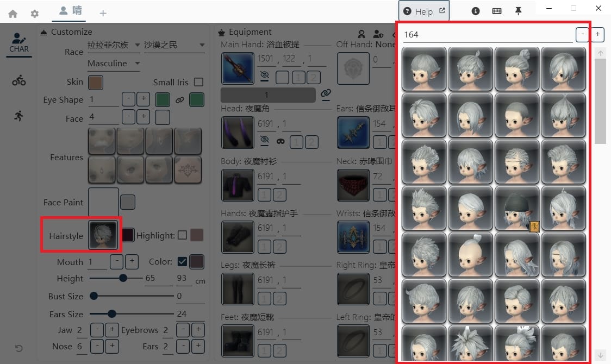Decrease hairstyle id with minus button
The width and height of the screenshot is (611, 364).
click(x=583, y=35)
